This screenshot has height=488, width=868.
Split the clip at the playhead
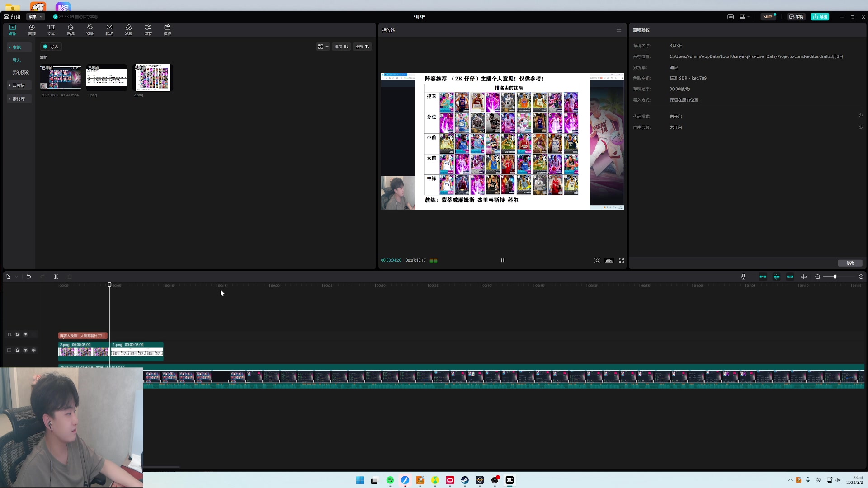tap(56, 277)
